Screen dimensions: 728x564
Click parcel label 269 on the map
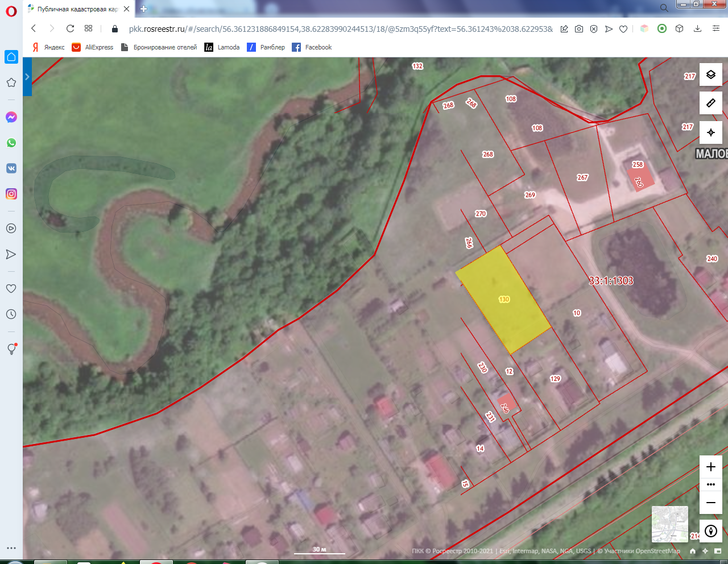[x=530, y=195]
